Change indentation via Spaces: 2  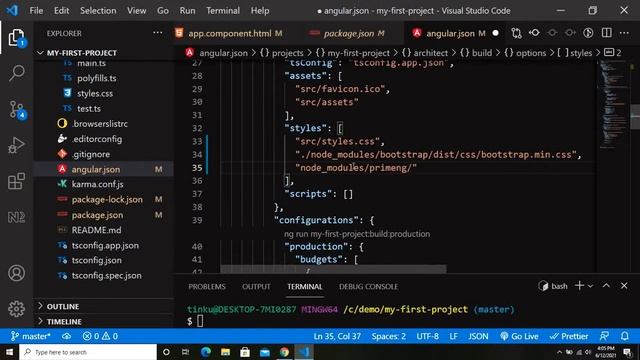coord(389,336)
